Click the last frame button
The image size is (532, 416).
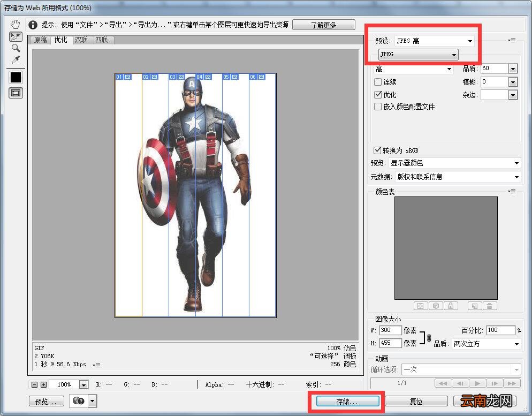(512, 383)
